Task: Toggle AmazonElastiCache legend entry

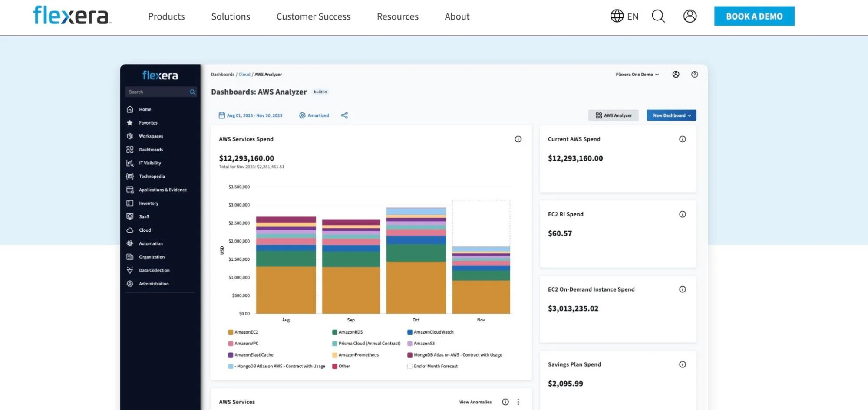Action: pos(251,355)
